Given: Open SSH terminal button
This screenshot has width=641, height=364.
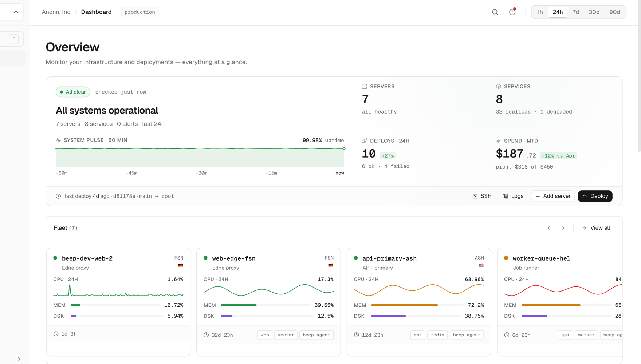Looking at the screenshot, I should coord(482,196).
